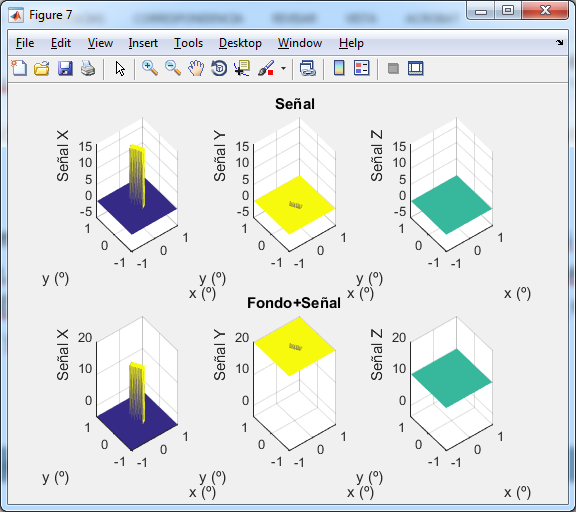Print the figure using printer icon
Image resolution: width=576 pixels, height=512 pixels.
[88, 68]
